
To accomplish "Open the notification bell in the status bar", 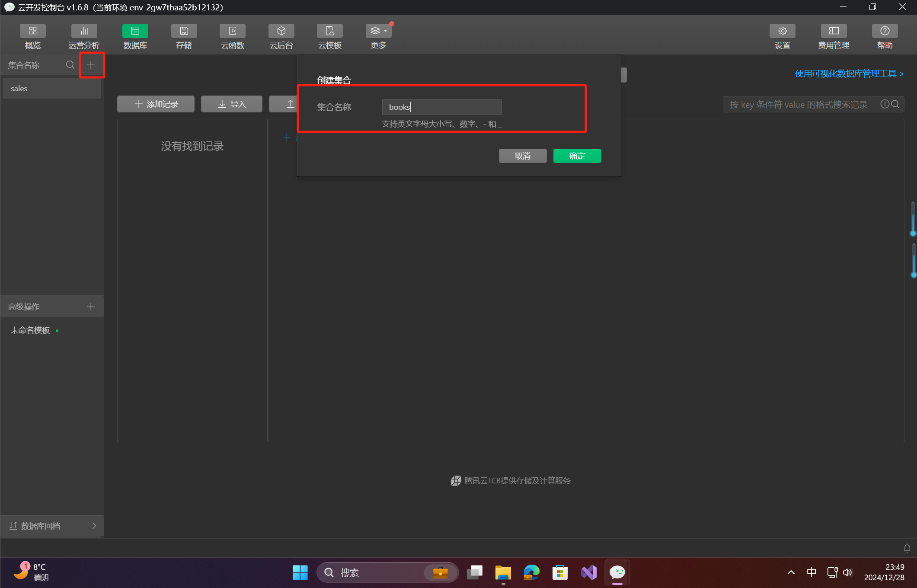I will [907, 548].
